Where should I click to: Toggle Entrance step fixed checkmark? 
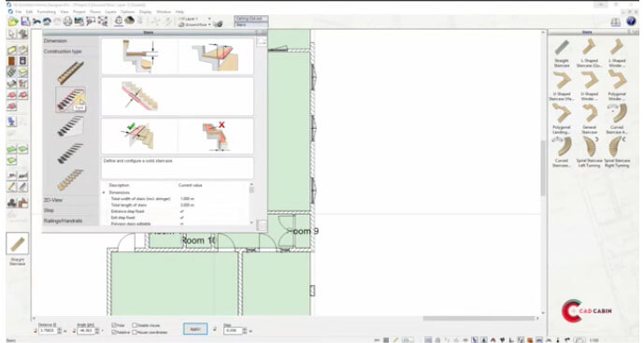(182, 211)
